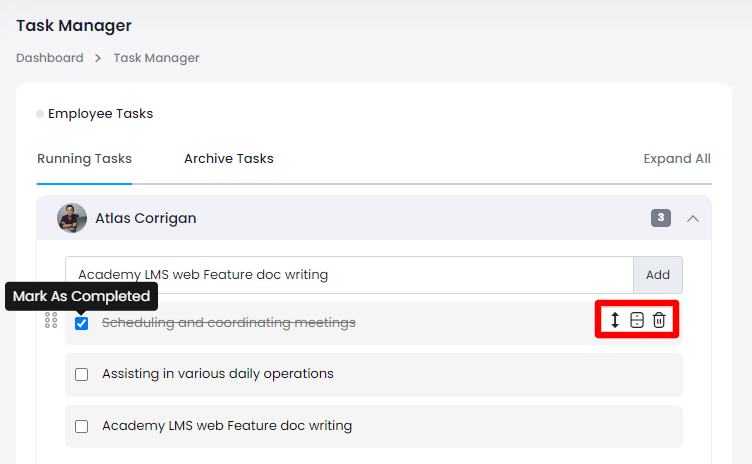This screenshot has width=752, height=464.
Task: Check Assisting in various daily operations
Action: point(82,374)
